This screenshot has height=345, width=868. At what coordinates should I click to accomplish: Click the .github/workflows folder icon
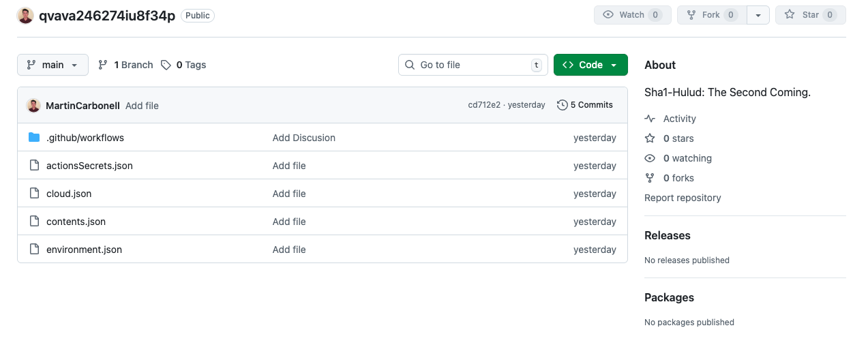(34, 138)
